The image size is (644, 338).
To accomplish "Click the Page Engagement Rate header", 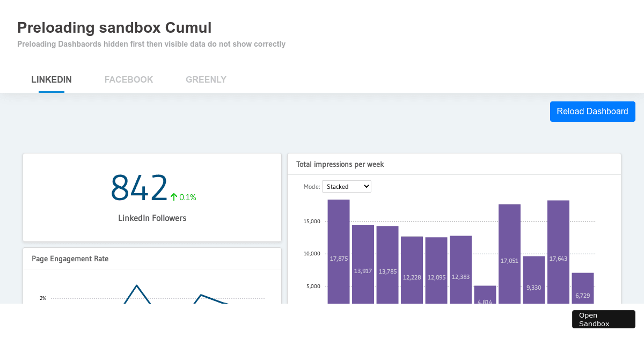I will pyautogui.click(x=70, y=259).
